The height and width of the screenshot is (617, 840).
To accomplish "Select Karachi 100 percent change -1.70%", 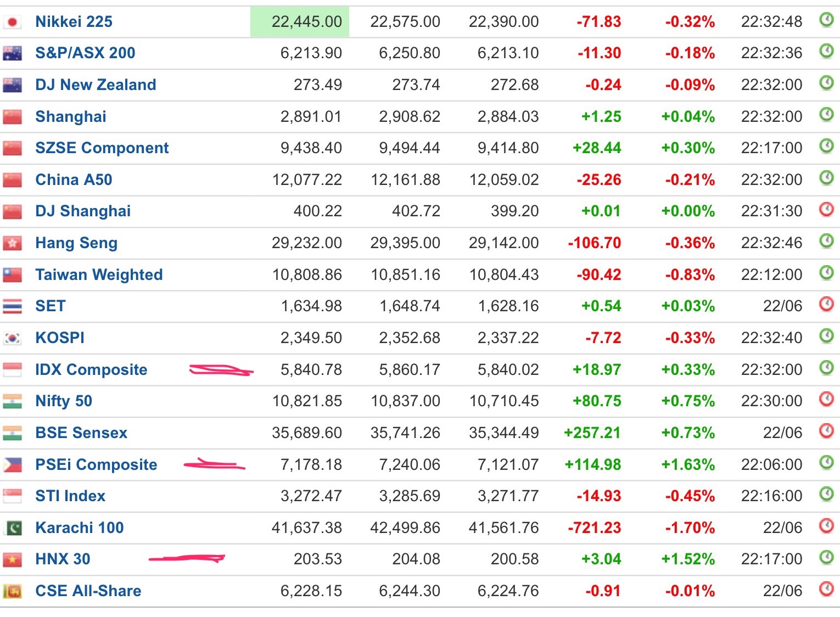I will (690, 528).
